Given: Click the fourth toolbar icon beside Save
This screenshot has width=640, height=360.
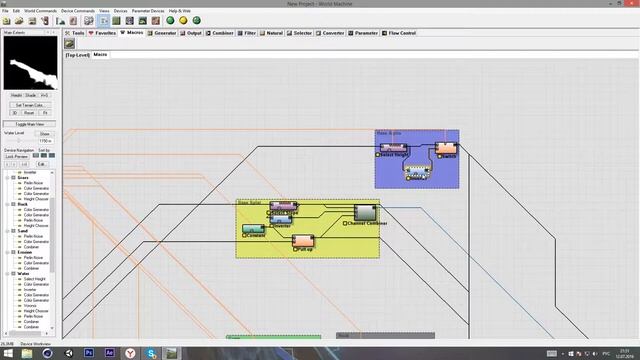Looking at the screenshot, I should click(45, 20).
